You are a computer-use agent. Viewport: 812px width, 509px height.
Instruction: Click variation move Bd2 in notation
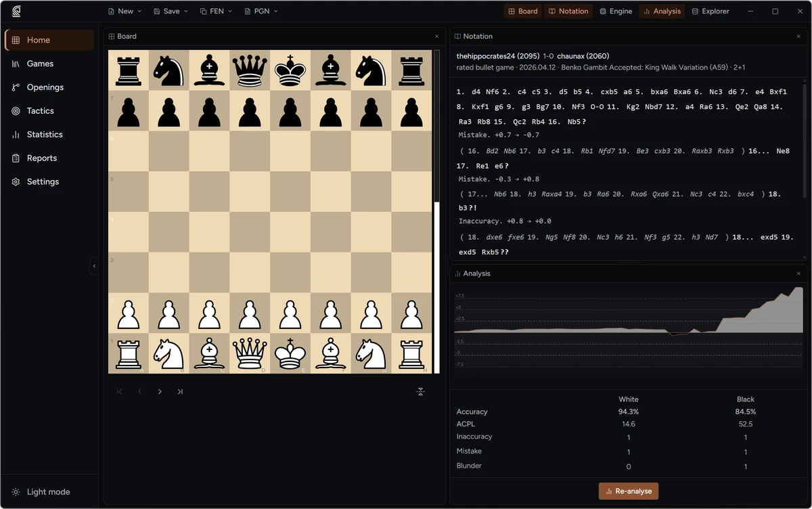(493, 151)
